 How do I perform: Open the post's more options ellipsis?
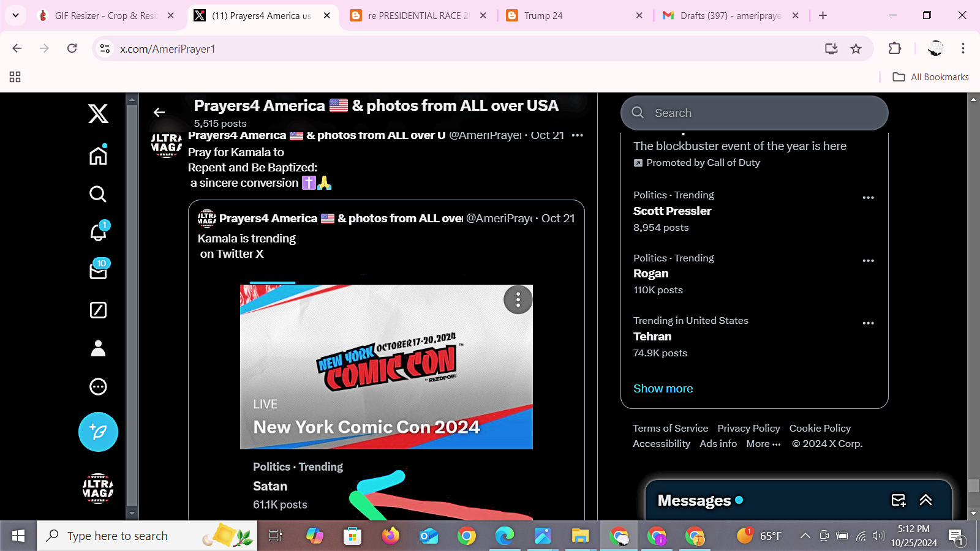point(577,135)
